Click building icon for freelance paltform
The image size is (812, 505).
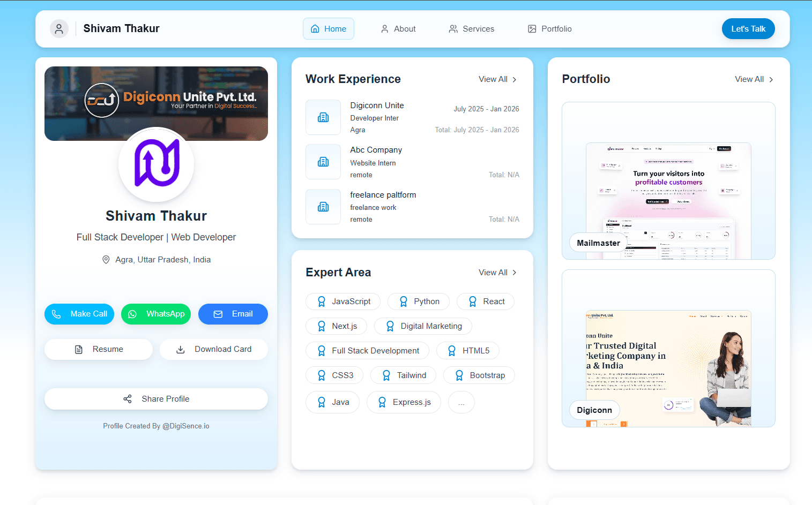323,207
